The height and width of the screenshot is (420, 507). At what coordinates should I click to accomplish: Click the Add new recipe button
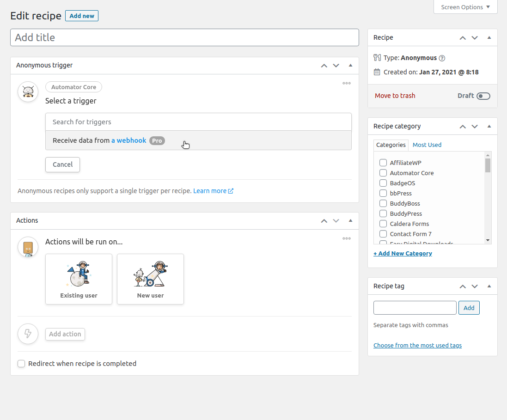[x=82, y=16]
